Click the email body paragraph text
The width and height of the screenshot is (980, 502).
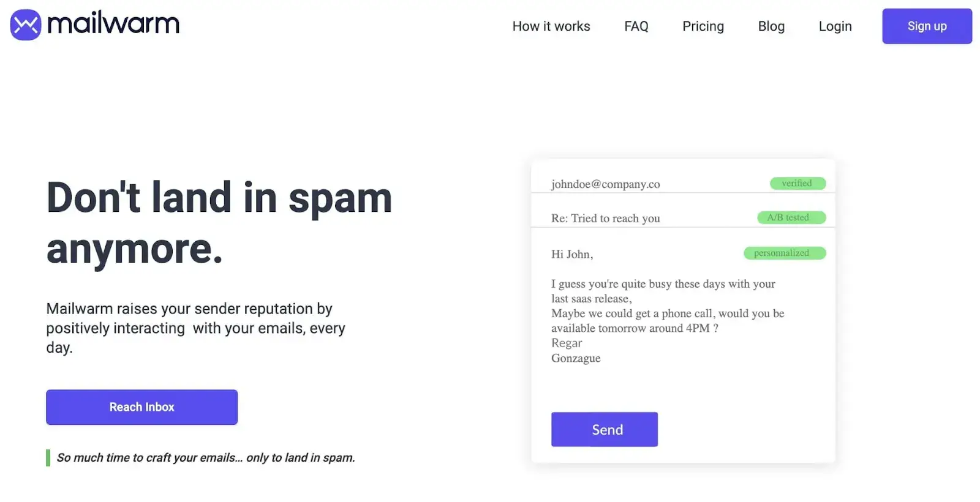click(x=665, y=306)
